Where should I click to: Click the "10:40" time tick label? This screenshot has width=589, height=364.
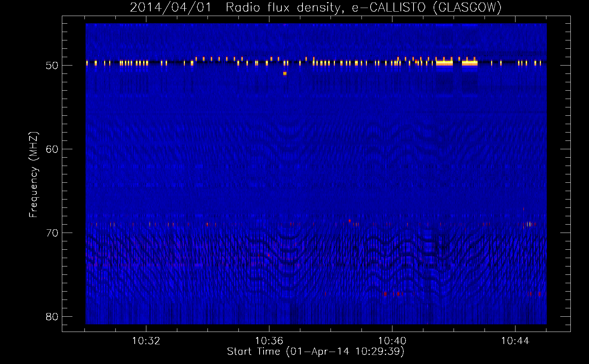click(392, 341)
